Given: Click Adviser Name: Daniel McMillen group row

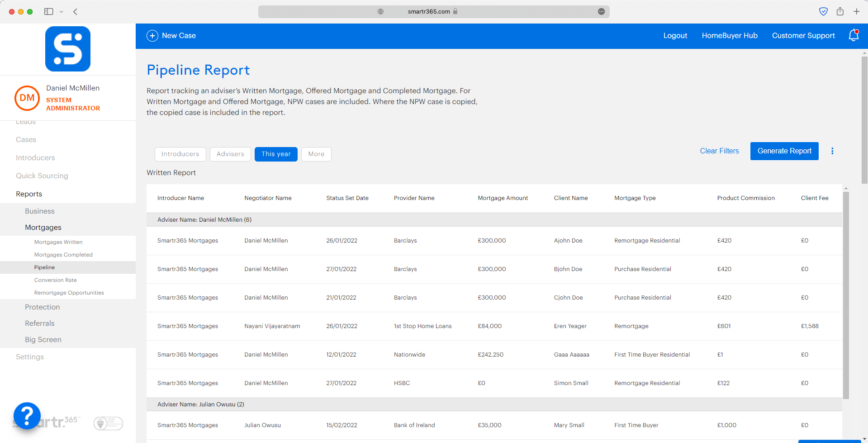Looking at the screenshot, I should click(494, 220).
